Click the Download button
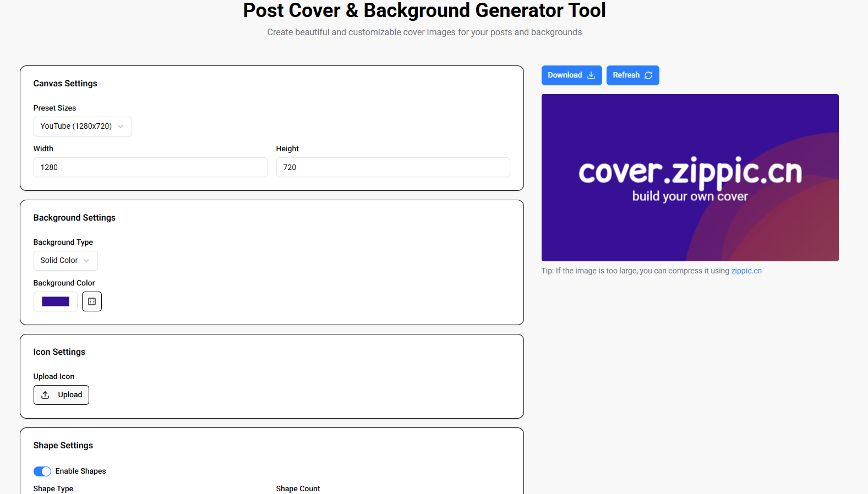Image resolution: width=868 pixels, height=494 pixels. (x=571, y=75)
